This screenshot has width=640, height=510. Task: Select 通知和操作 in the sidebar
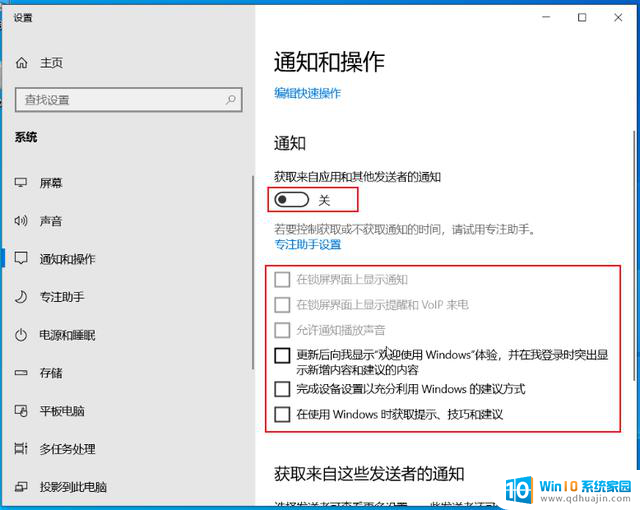(x=67, y=259)
